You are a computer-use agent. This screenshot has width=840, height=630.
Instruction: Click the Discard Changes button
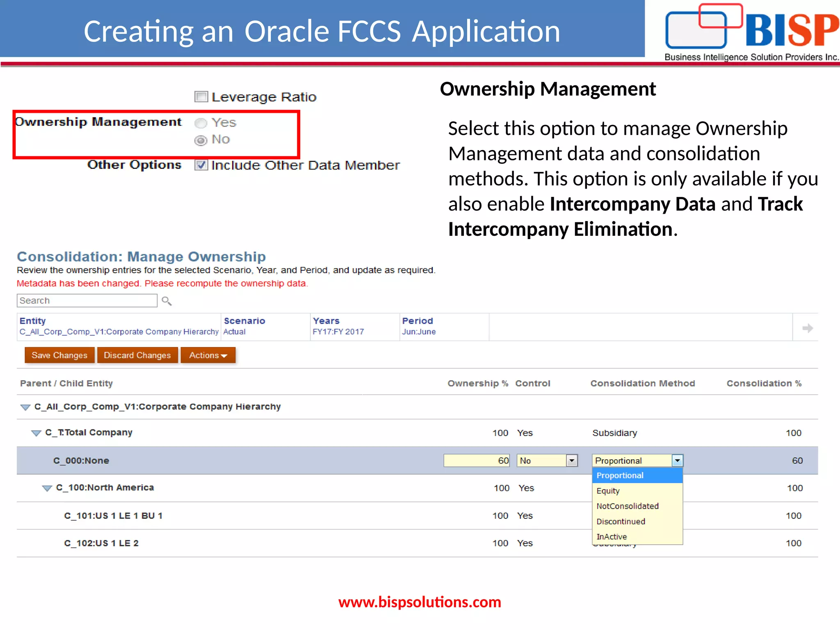[x=137, y=355]
